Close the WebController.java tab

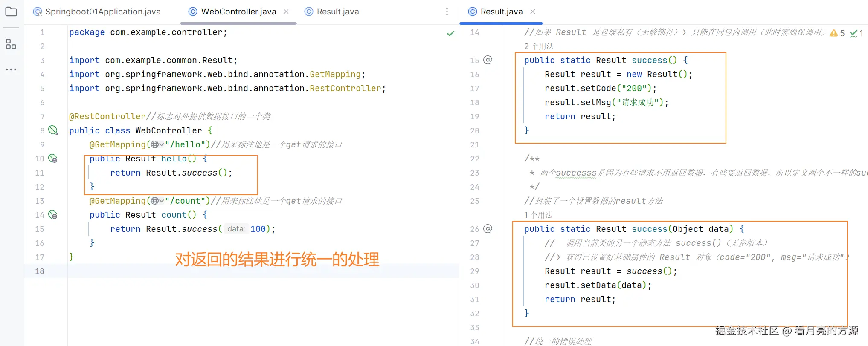pos(286,12)
